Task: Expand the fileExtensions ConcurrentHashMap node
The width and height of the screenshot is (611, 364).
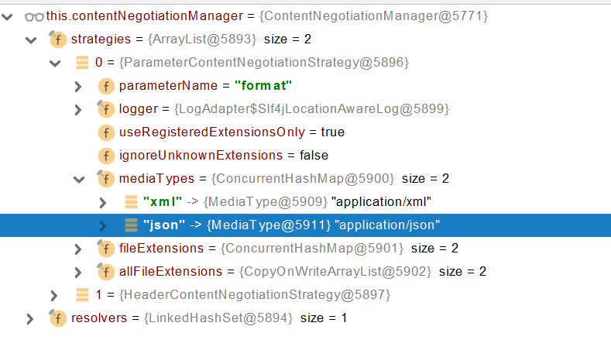Action: pos(78,249)
